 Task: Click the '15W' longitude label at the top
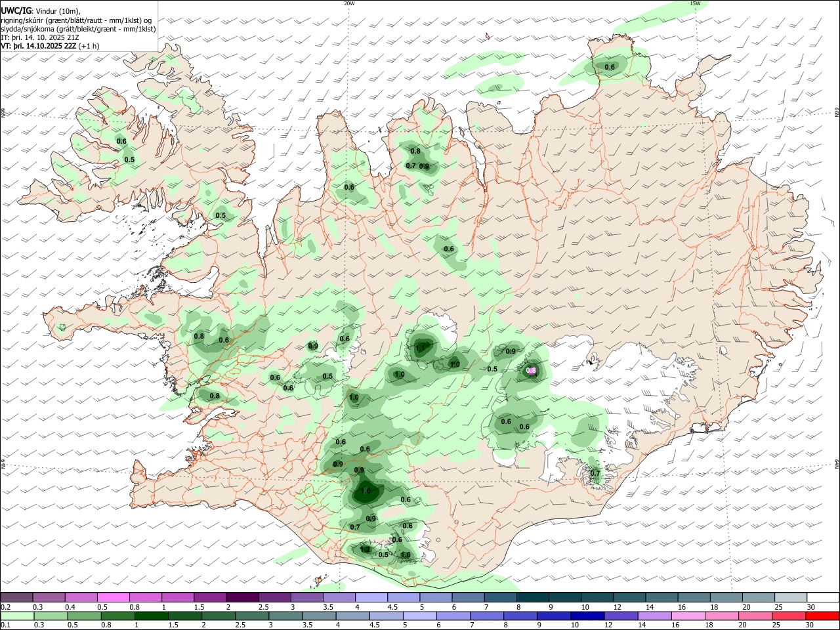tap(694, 3)
